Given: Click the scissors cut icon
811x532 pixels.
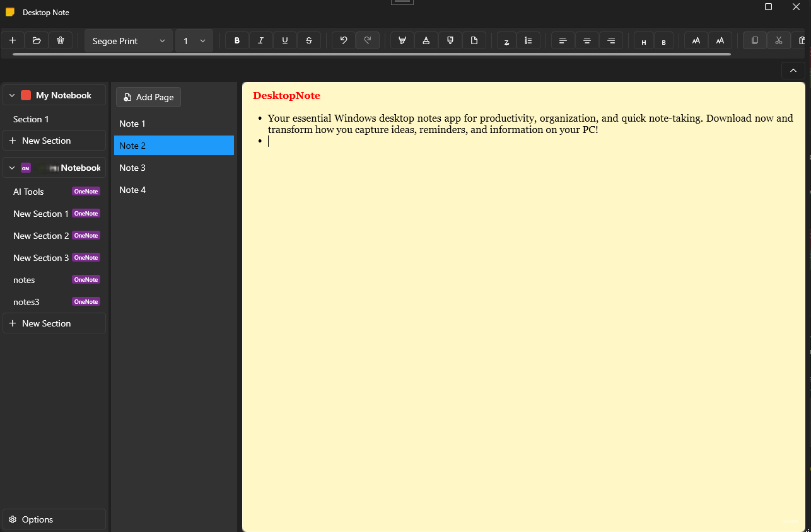Looking at the screenshot, I should click(779, 40).
